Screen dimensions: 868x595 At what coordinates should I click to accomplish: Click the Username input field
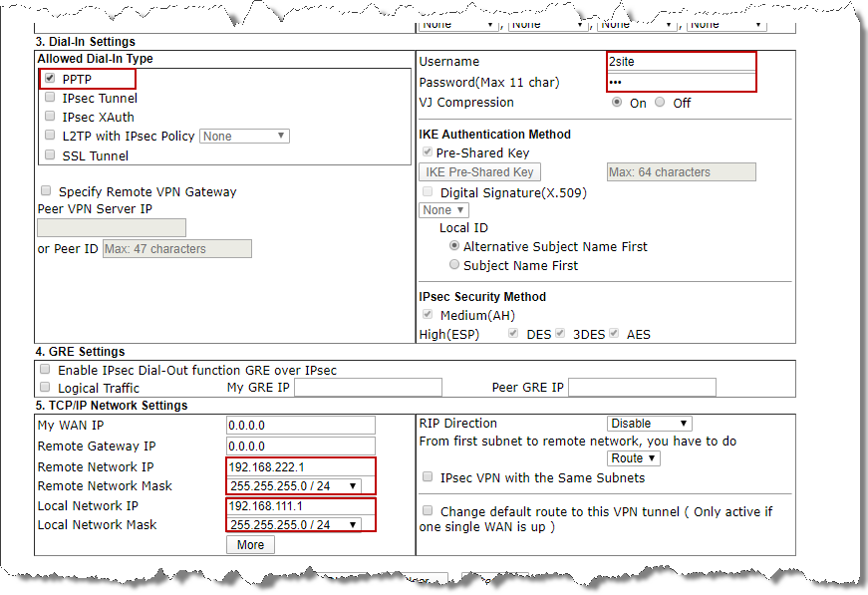click(681, 62)
